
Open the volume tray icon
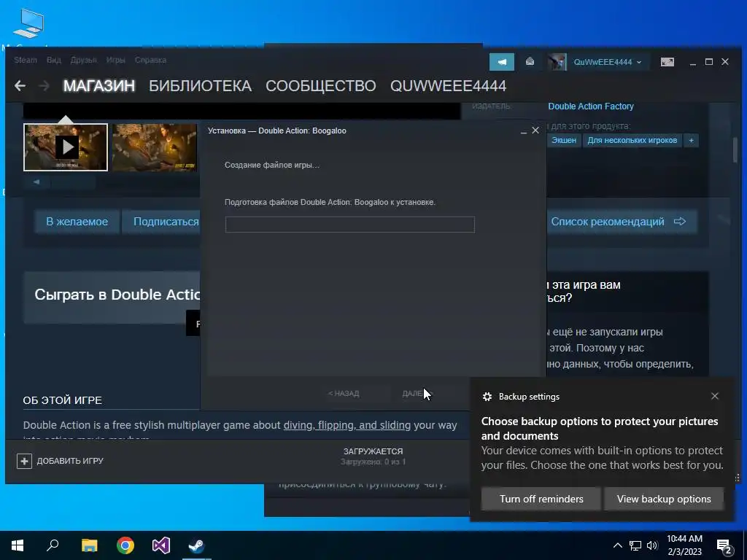point(652,545)
